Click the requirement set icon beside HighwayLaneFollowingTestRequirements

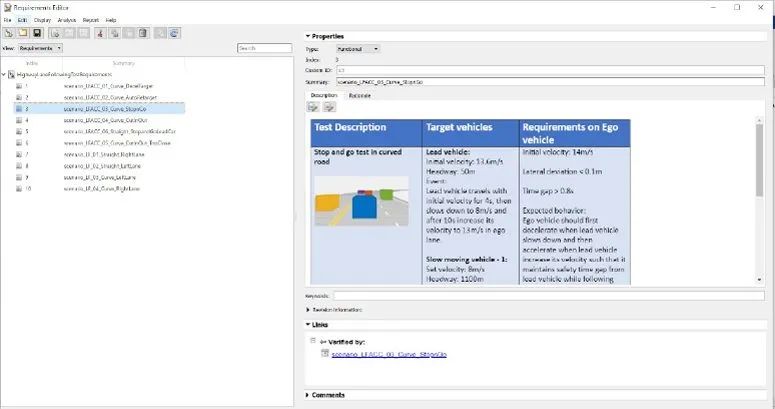(11, 74)
